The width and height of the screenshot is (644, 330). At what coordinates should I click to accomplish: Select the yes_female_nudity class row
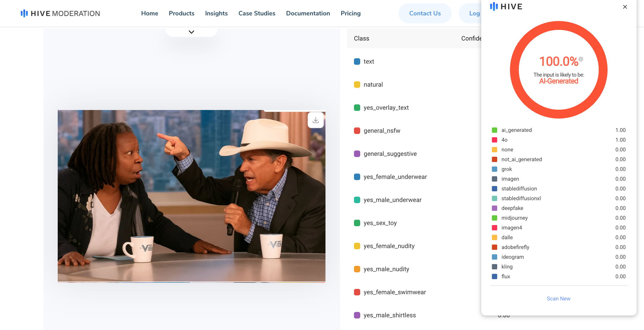[414, 246]
